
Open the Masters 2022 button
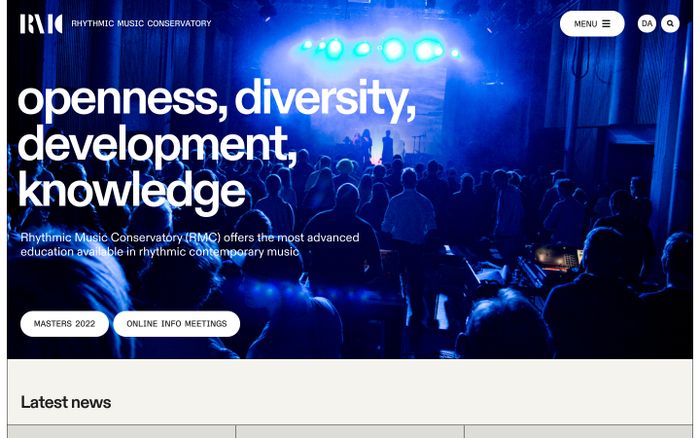tap(64, 324)
